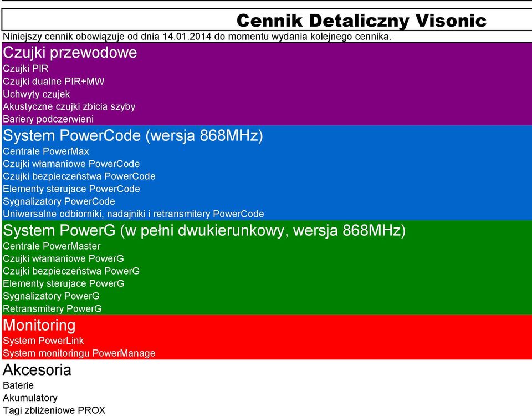Select the validity date notice line
This screenshot has width=532, height=416.
click(x=197, y=37)
